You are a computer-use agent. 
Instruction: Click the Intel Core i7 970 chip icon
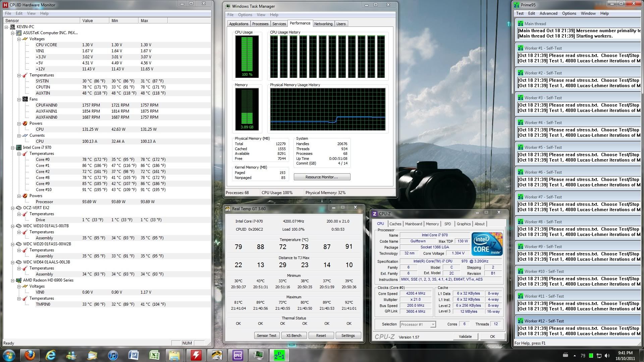pos(19,147)
